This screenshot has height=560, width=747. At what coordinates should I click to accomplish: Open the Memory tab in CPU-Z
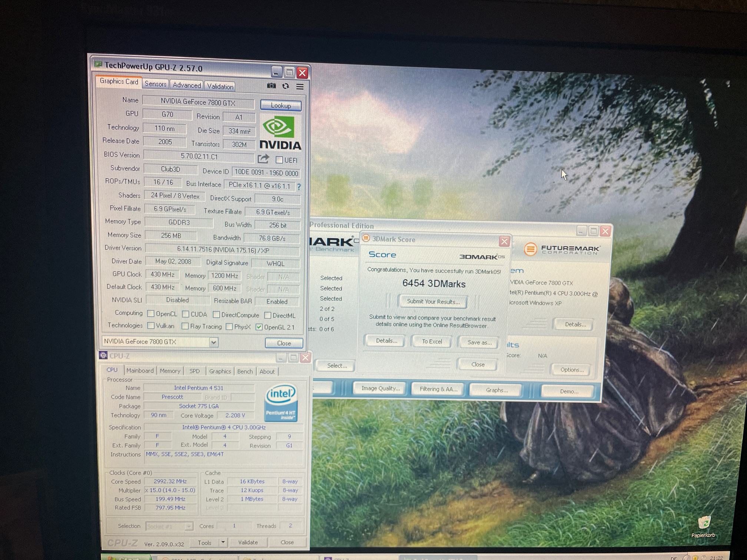point(170,371)
